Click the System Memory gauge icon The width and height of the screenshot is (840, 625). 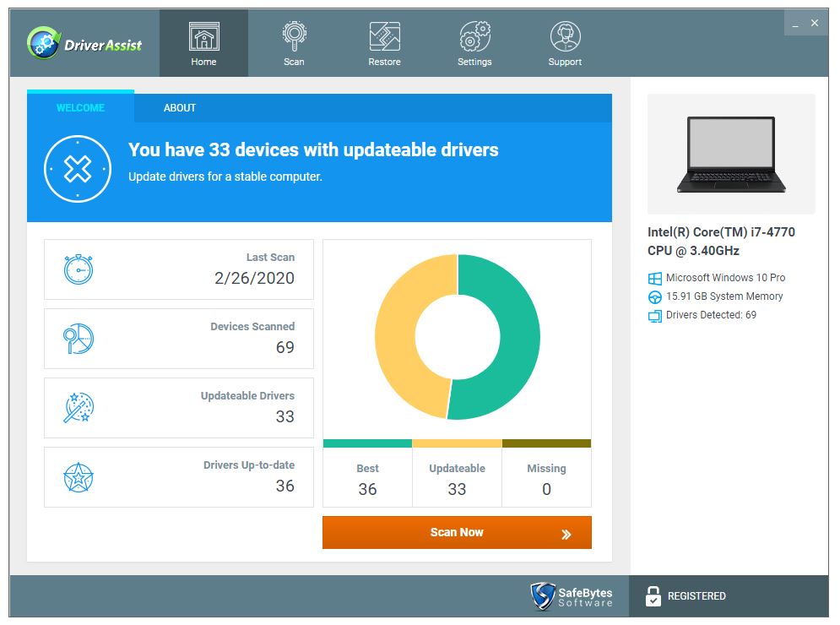point(654,297)
